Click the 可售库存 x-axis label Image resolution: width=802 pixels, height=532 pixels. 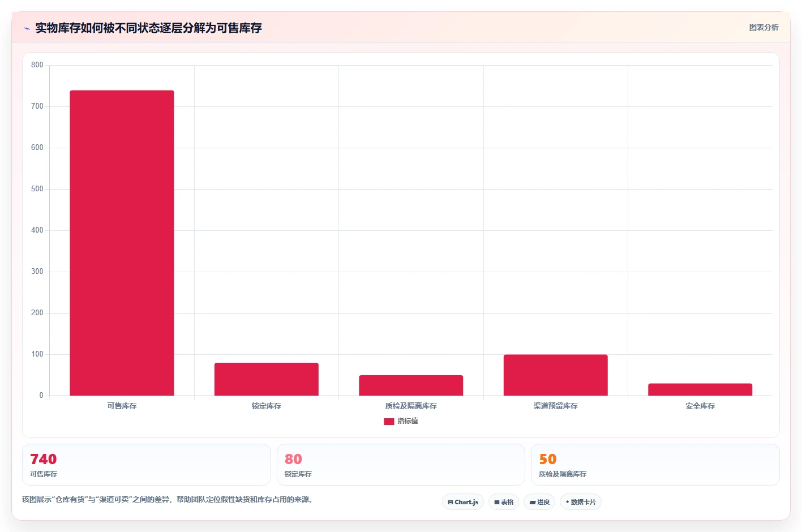point(122,406)
